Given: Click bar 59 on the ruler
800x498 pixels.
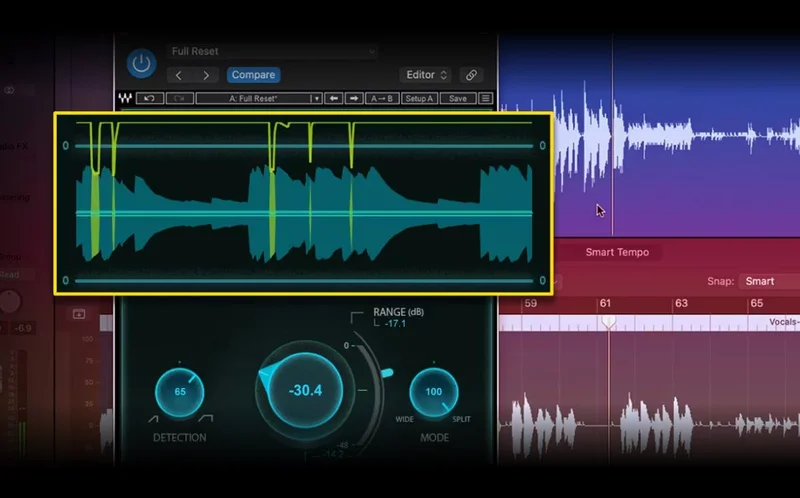Looking at the screenshot, I should tap(531, 304).
